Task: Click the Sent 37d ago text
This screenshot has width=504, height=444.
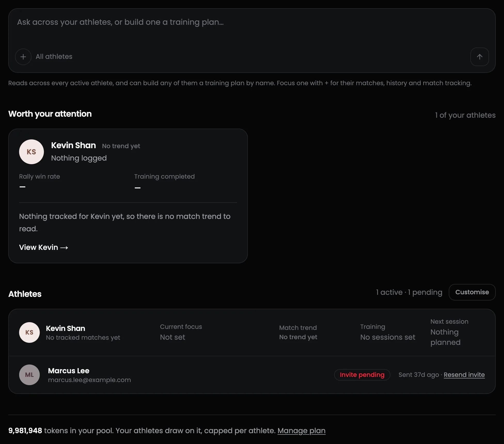Action: (x=419, y=375)
